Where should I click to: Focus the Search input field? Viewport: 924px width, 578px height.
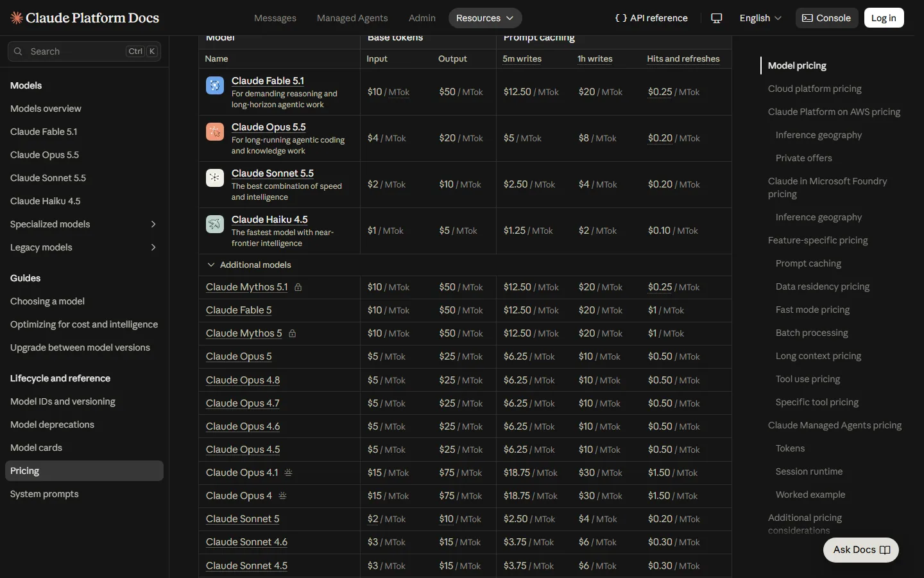(x=84, y=51)
